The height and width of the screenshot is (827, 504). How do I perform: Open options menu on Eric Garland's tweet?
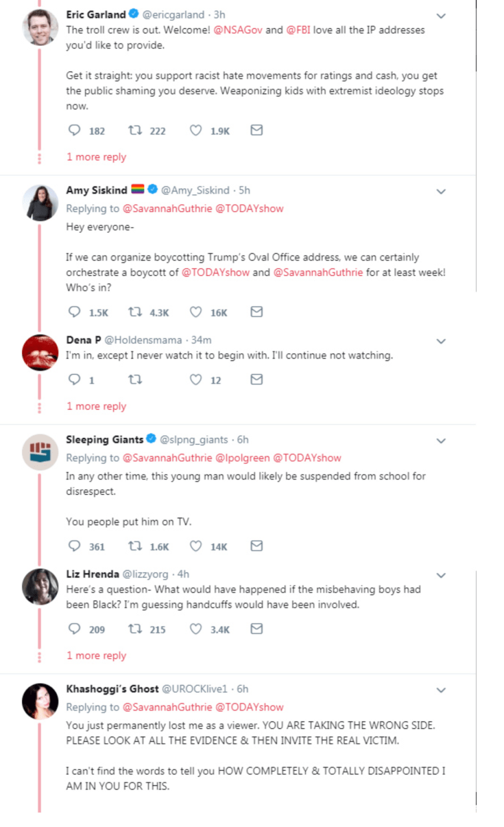click(x=442, y=14)
